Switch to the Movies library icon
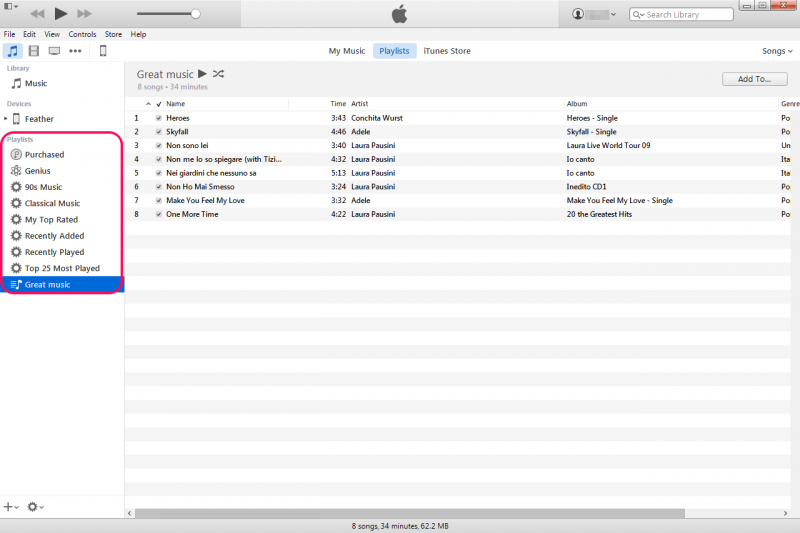This screenshot has width=800, height=533. [x=34, y=51]
